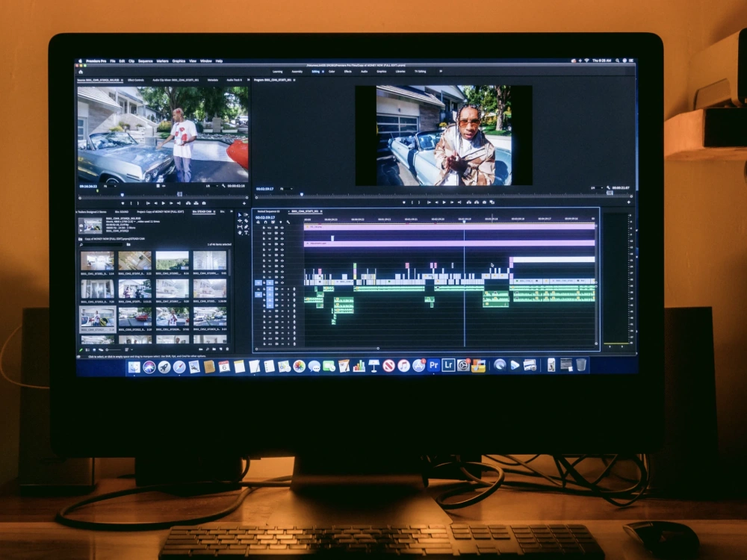Click Export Frame camera in Source monitor

coord(204,203)
